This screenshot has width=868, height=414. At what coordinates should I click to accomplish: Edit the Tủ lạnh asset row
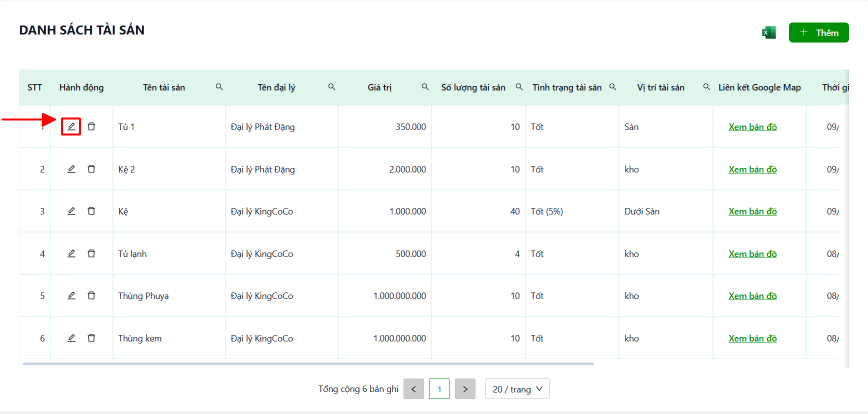(71, 253)
